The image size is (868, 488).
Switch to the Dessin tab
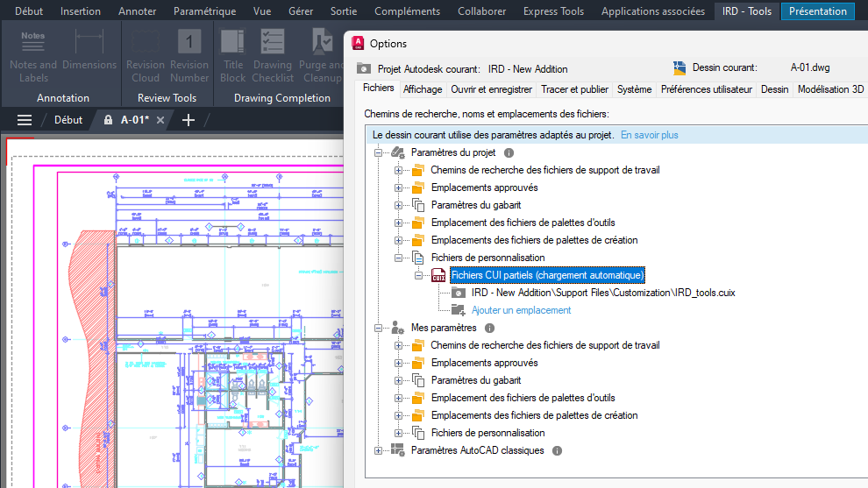click(774, 89)
